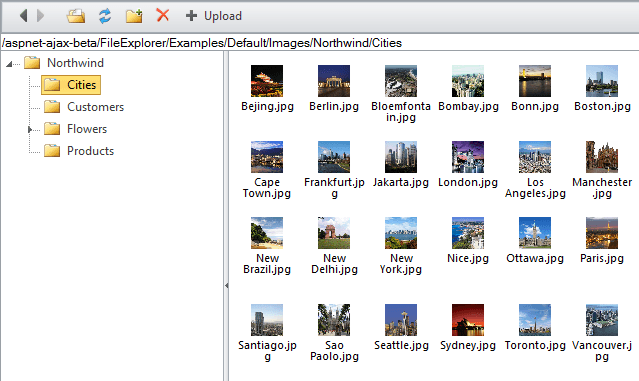Screen dimensions: 639x381
Task: Select the Cities folder in tree
Action: [71, 85]
